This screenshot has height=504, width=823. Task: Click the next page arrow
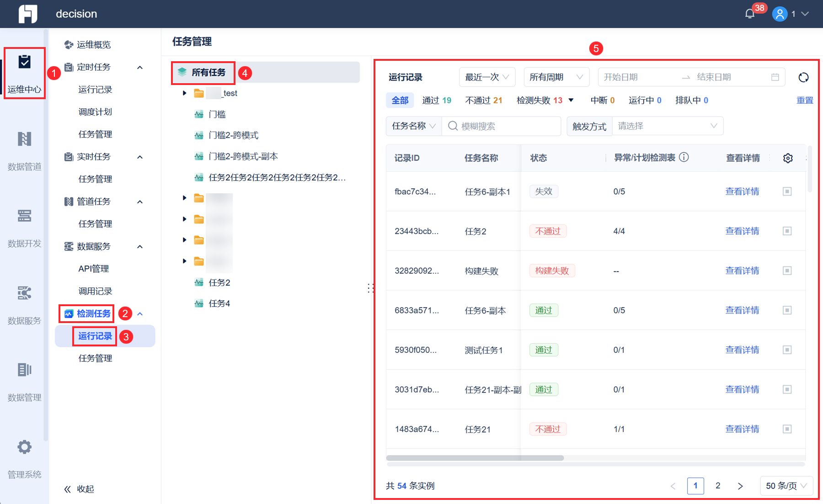tap(740, 486)
